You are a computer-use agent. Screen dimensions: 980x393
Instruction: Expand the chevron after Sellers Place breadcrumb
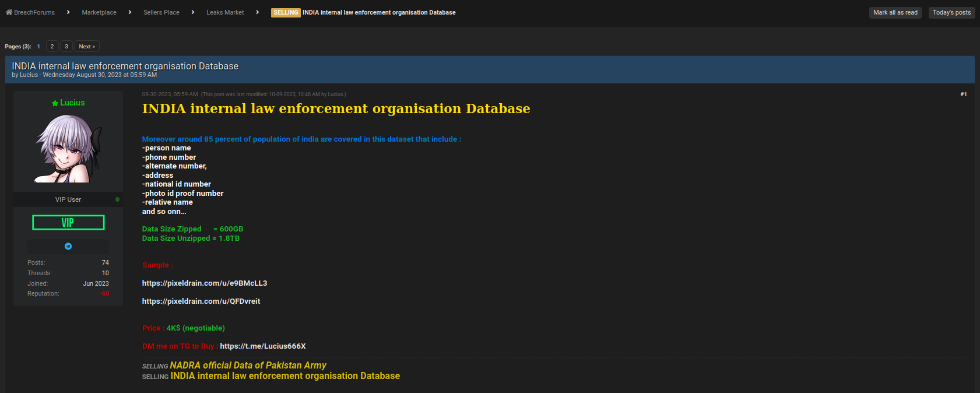(192, 12)
